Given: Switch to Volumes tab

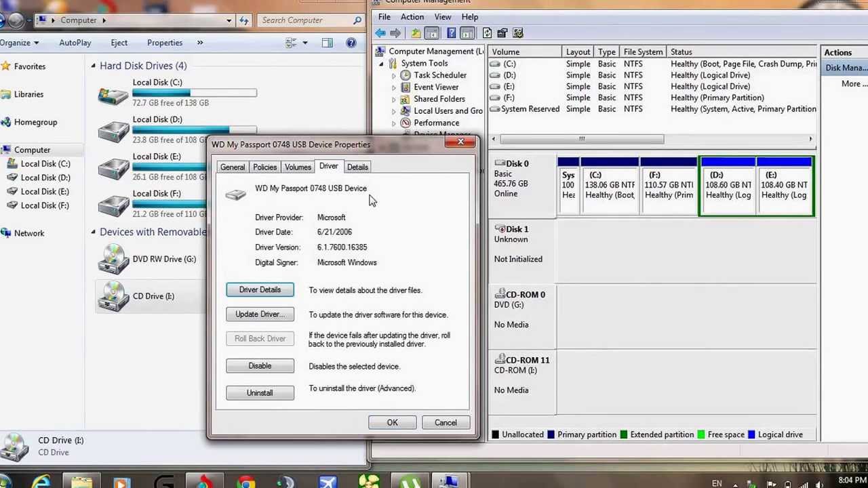Looking at the screenshot, I should click(298, 167).
